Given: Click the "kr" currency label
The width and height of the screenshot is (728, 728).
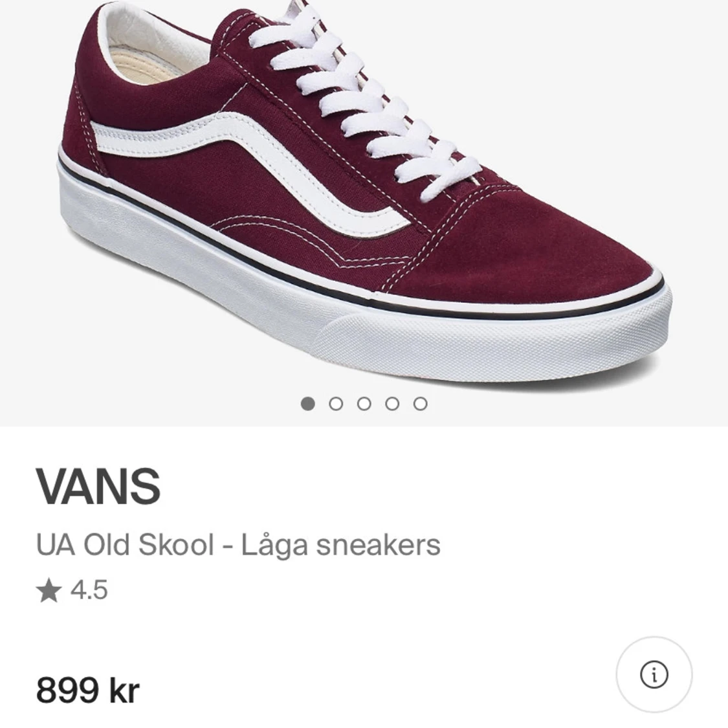Looking at the screenshot, I should coord(124,690).
